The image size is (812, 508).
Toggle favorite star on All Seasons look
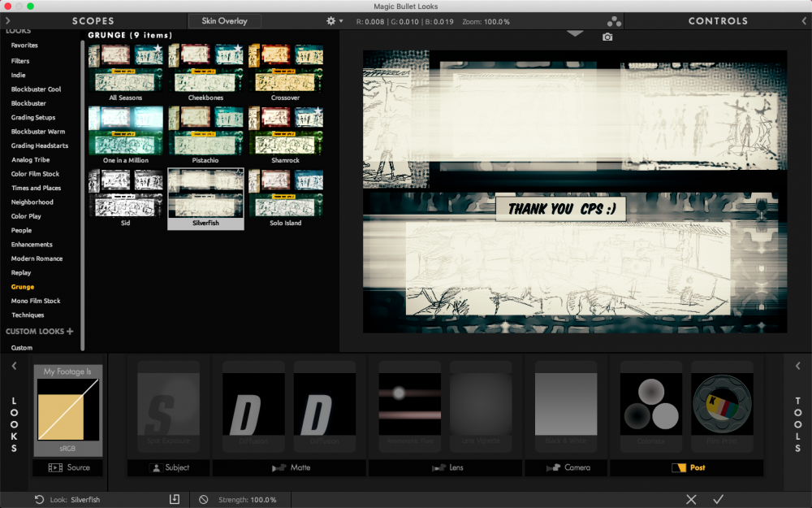(x=157, y=49)
